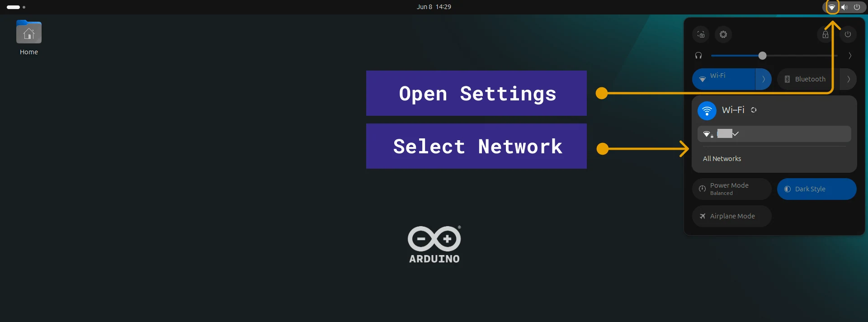Toggle Dark Style off
Image resolution: width=868 pixels, height=322 pixels.
[817, 189]
